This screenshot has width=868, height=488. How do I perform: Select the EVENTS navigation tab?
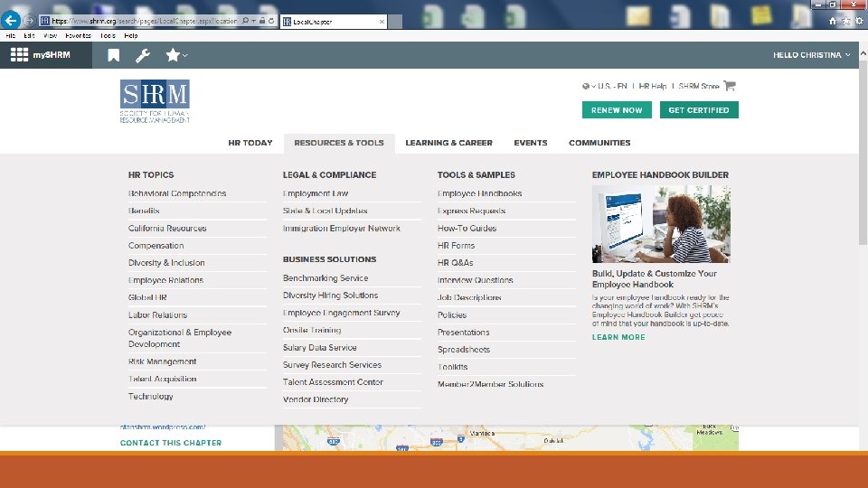pos(531,143)
